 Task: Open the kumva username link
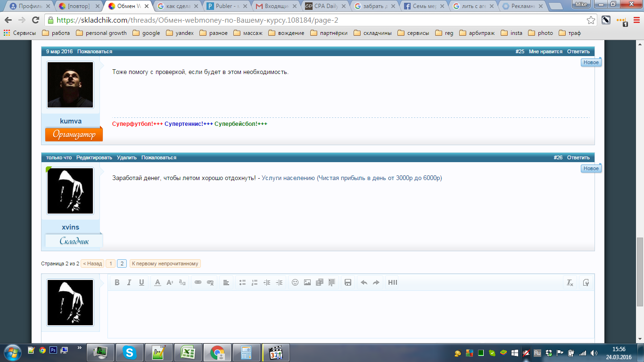[71, 121]
